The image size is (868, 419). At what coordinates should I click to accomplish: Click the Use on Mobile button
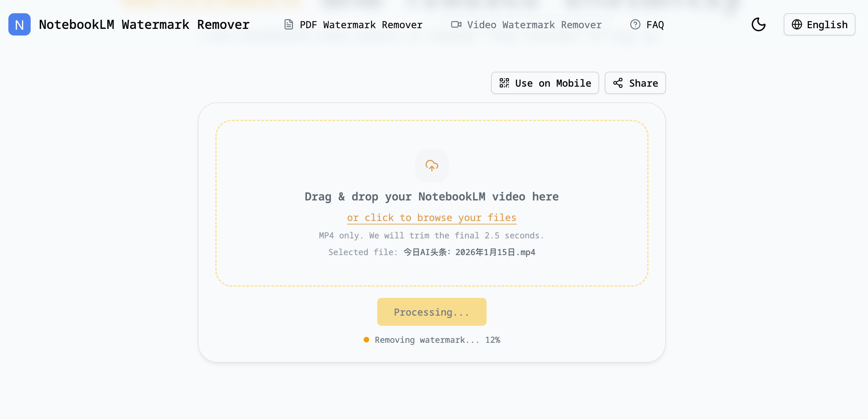pyautogui.click(x=545, y=83)
